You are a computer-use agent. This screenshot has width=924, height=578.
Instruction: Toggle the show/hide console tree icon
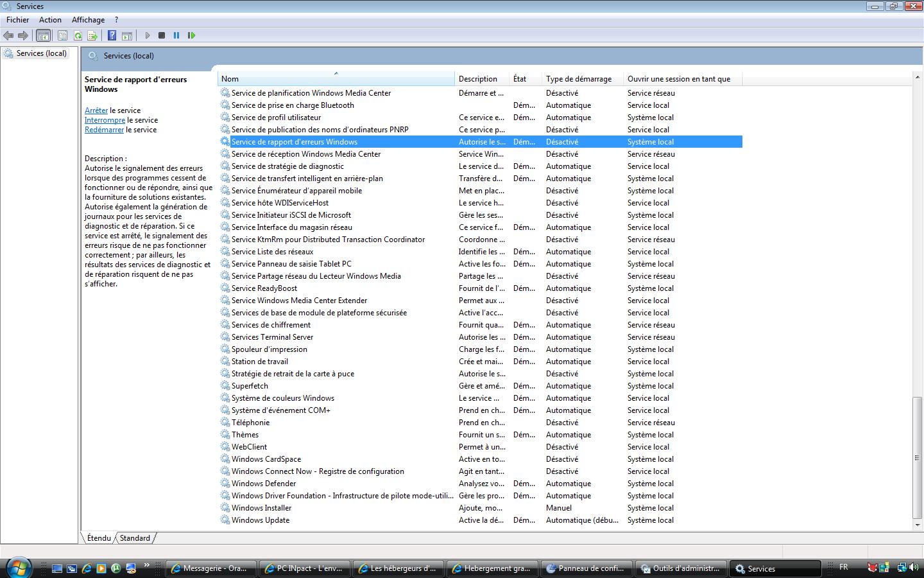(43, 35)
